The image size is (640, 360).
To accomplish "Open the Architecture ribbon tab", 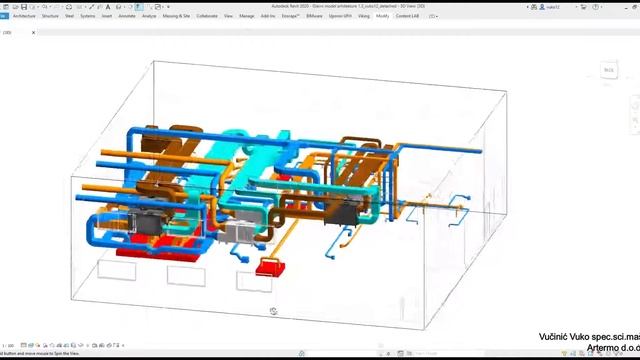I will click(24, 16).
